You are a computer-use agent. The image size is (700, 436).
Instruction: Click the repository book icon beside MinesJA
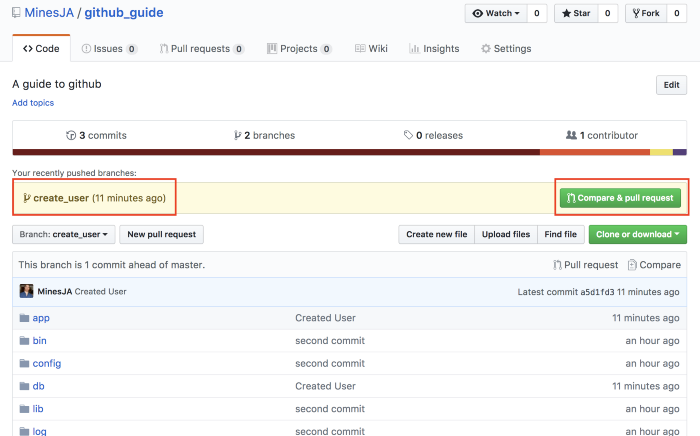coord(16,12)
